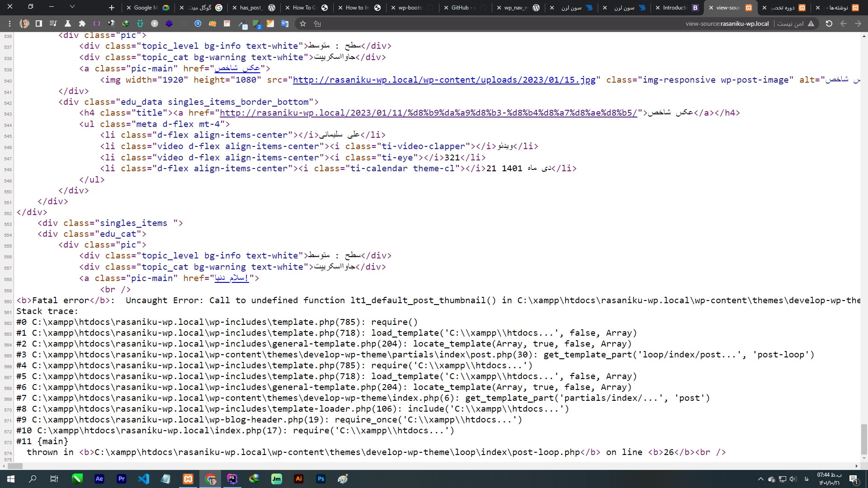Open PhpStorm from the taskbar
The width and height of the screenshot is (868, 488).
click(x=232, y=479)
